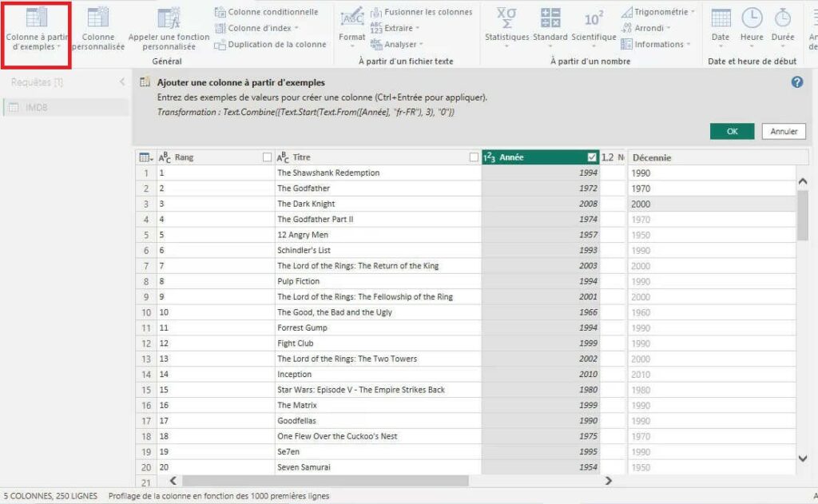This screenshot has width=818, height=504.
Task: Cancel with the Annuler button
Action: pyautogui.click(x=783, y=131)
